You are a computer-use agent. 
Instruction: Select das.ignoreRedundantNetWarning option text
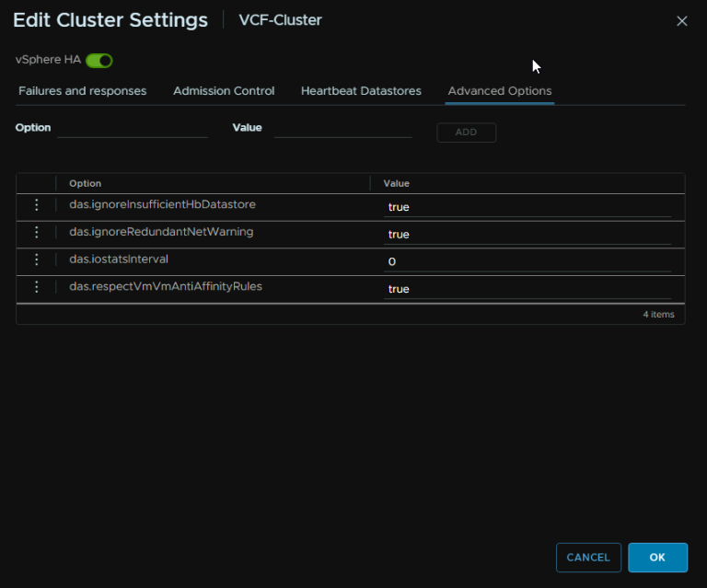point(161,232)
